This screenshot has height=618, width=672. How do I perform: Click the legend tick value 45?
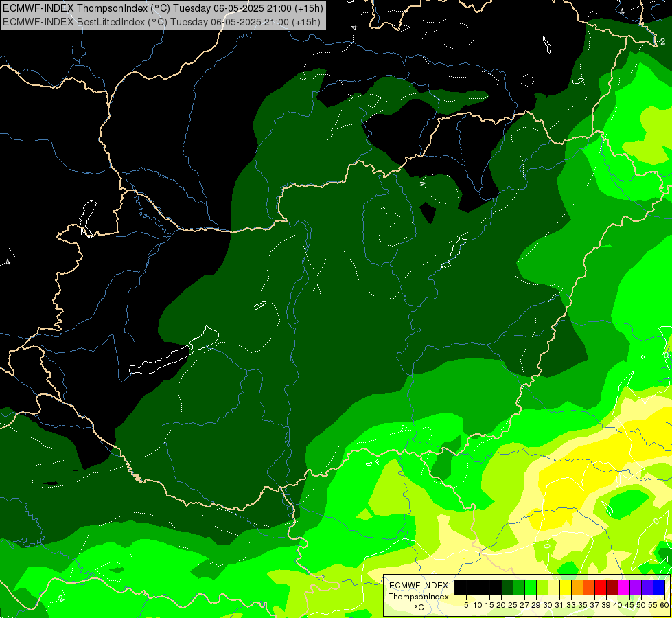click(x=629, y=605)
